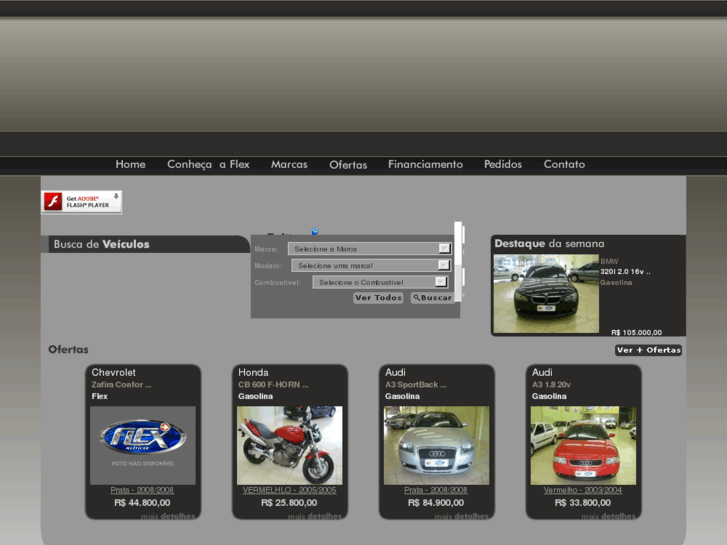Click the A3 SportBack model text
Image resolution: width=727 pixels, height=545 pixels.
pos(416,385)
